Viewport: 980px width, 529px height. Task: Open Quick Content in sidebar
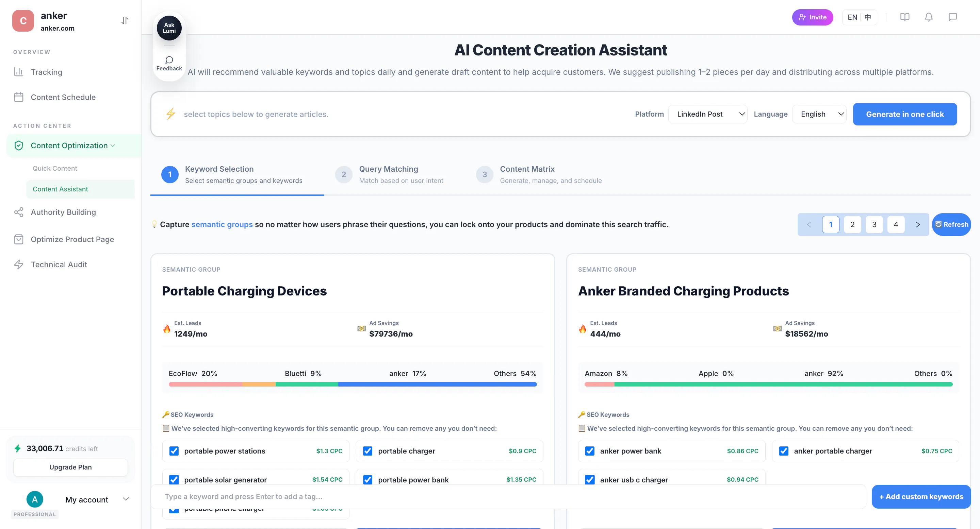point(55,168)
